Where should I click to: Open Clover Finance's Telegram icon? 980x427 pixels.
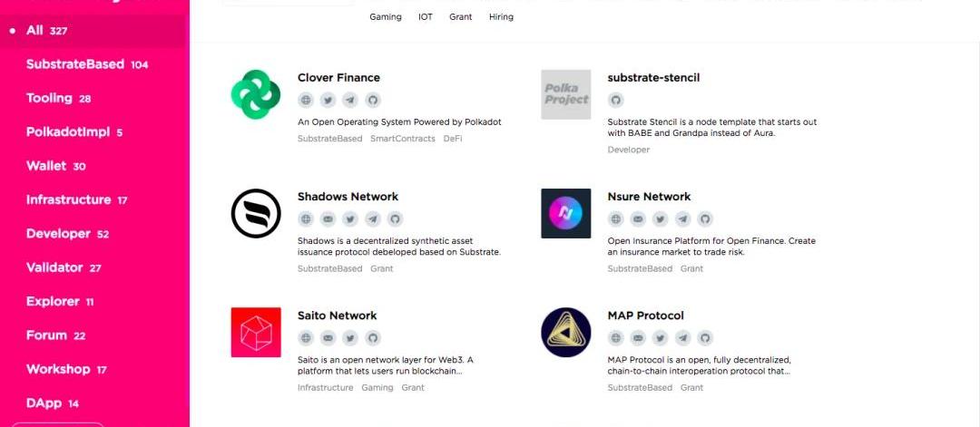pyautogui.click(x=350, y=100)
